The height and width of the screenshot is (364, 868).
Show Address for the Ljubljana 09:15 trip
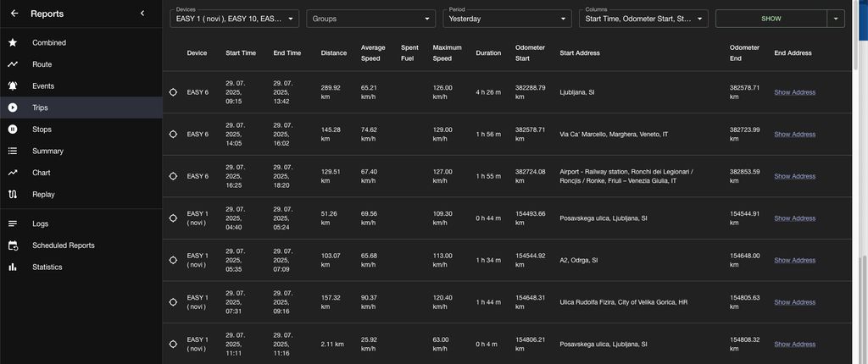(794, 92)
